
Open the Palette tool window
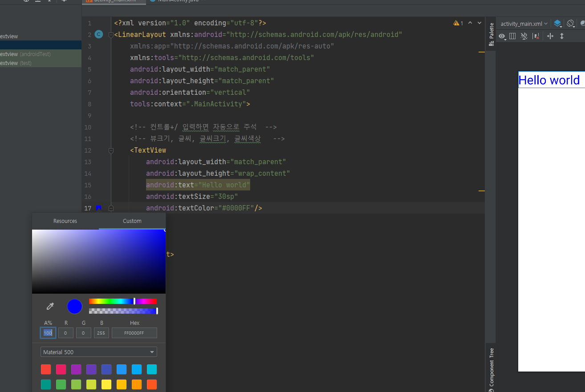491,34
